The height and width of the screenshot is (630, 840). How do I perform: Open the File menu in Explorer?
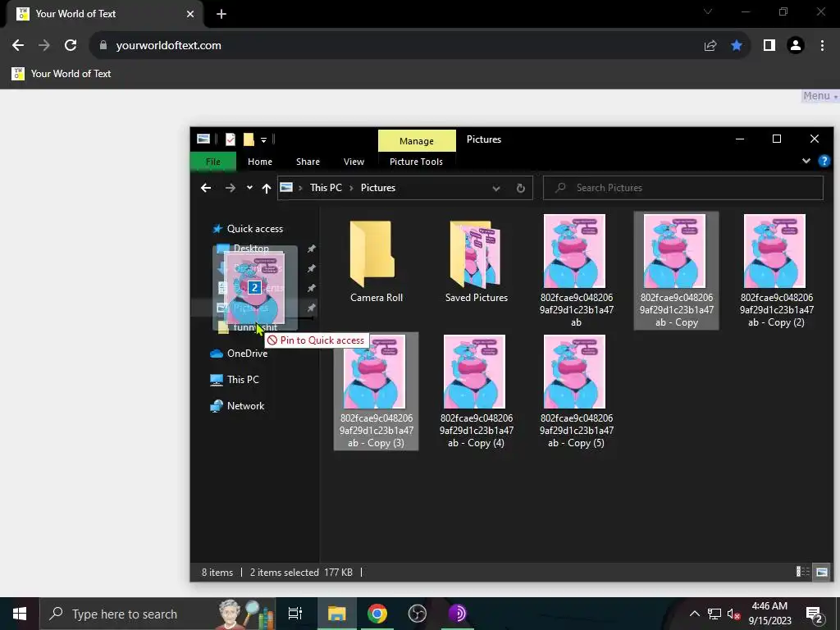[x=212, y=162]
